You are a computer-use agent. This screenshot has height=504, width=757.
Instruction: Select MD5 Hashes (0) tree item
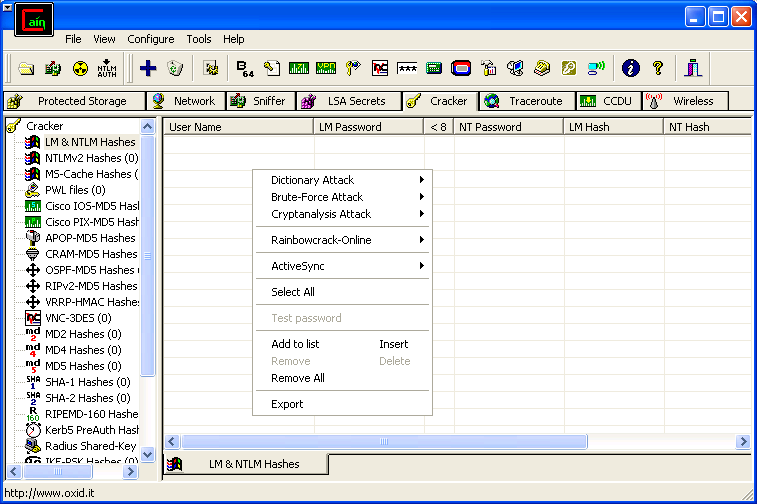pos(83,365)
